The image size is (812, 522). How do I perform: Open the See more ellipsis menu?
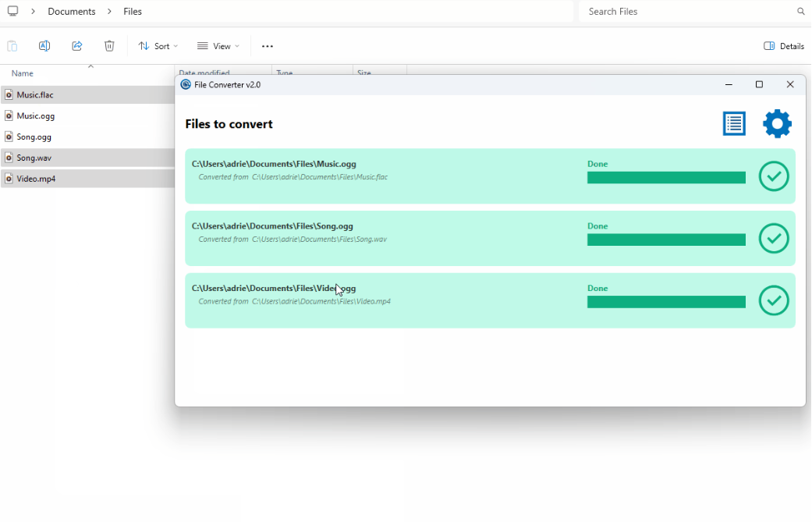click(x=268, y=46)
